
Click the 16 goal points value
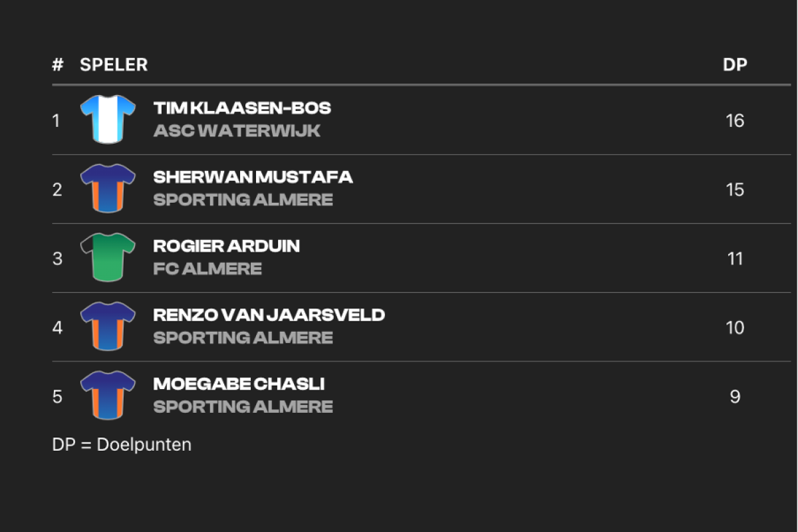pyautogui.click(x=735, y=121)
